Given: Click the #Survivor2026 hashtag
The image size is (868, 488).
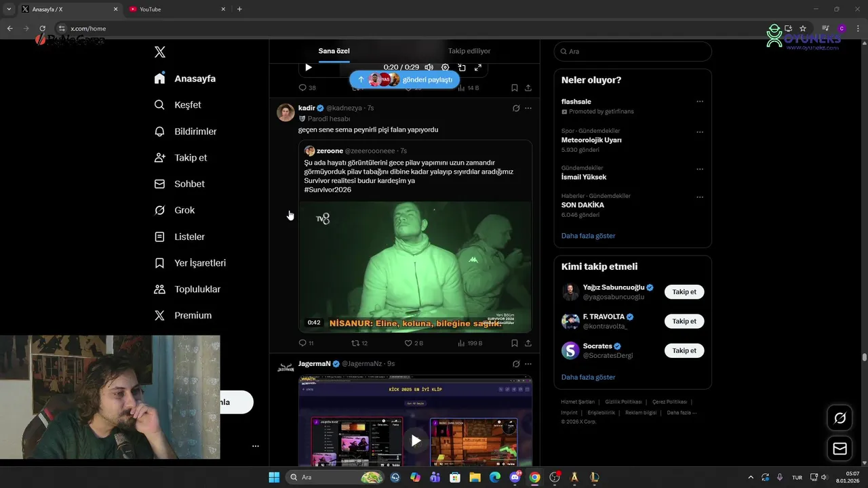Looking at the screenshot, I should (328, 190).
